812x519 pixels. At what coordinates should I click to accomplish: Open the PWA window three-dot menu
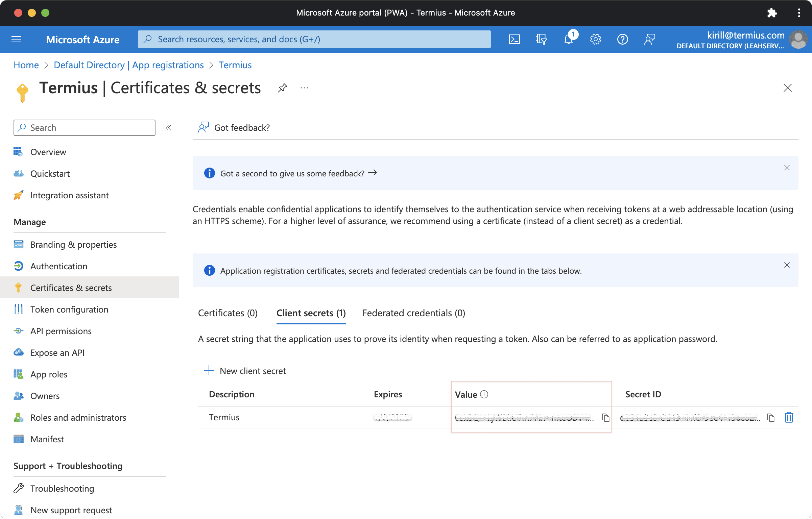pos(799,13)
